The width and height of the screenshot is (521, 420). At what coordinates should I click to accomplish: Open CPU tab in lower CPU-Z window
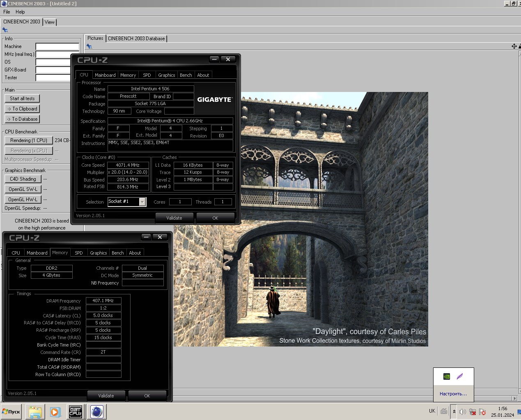coord(16,253)
